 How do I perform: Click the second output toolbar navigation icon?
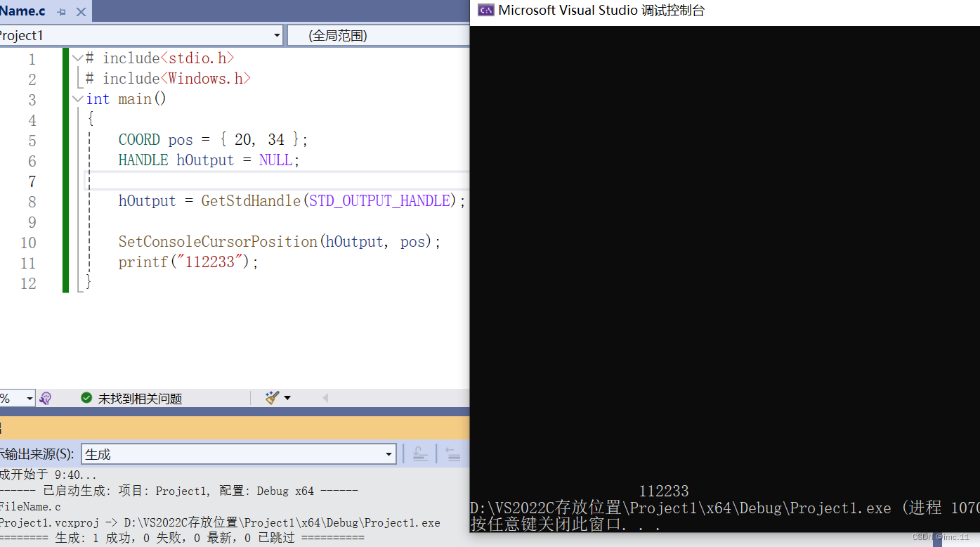pyautogui.click(x=453, y=454)
